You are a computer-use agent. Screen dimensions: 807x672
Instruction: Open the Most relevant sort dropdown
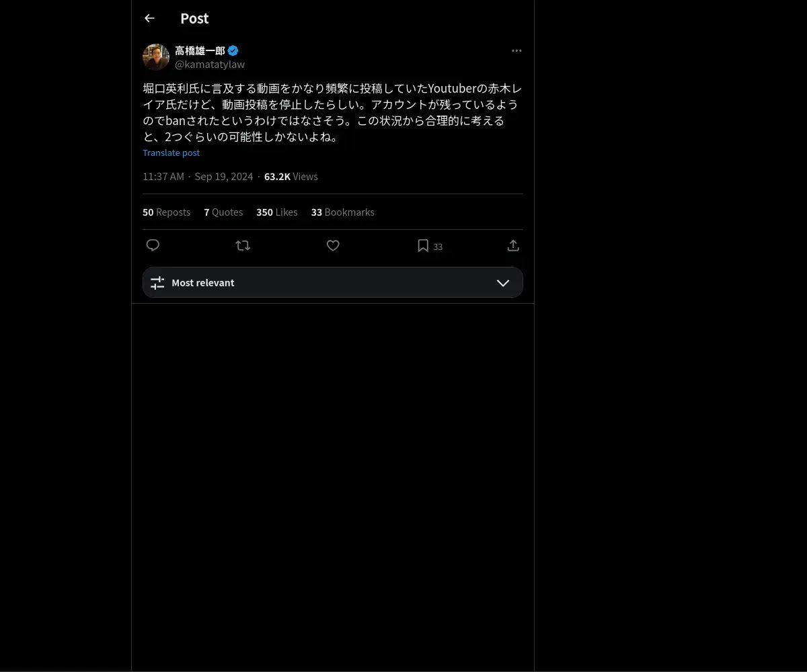pos(333,282)
